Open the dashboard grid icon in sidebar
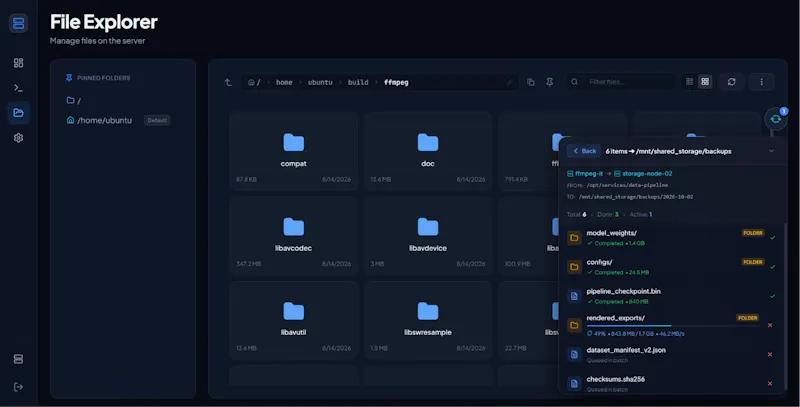Screen dimensions: 800x407 click(x=18, y=63)
